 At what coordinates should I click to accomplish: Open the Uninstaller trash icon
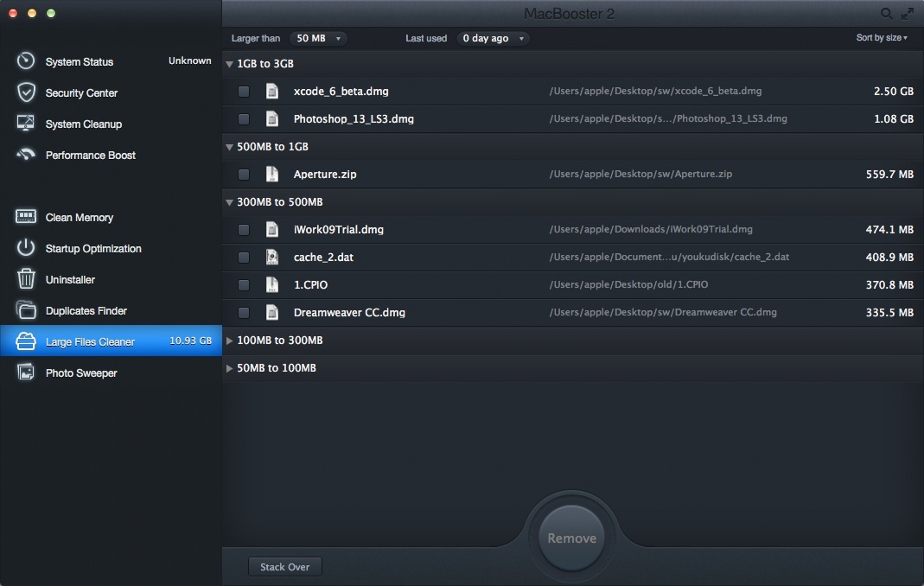point(26,279)
